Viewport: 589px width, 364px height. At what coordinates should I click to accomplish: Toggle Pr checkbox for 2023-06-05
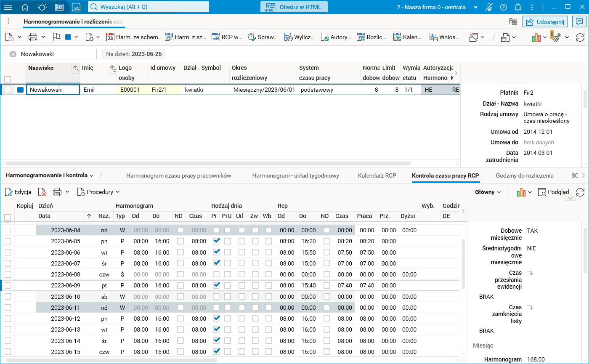tap(217, 241)
